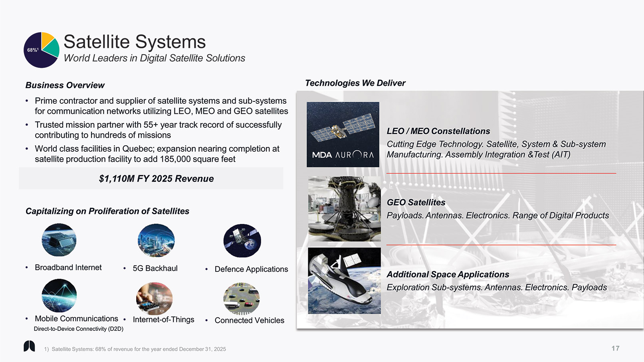
Task: Select the Connected Vehicles icon
Action: [x=242, y=299]
